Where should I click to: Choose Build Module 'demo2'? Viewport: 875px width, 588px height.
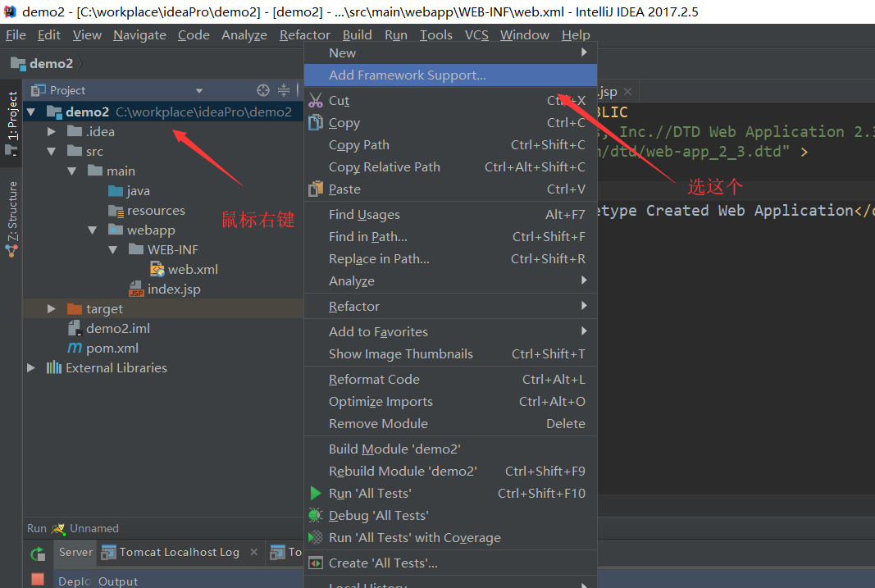pos(450,449)
